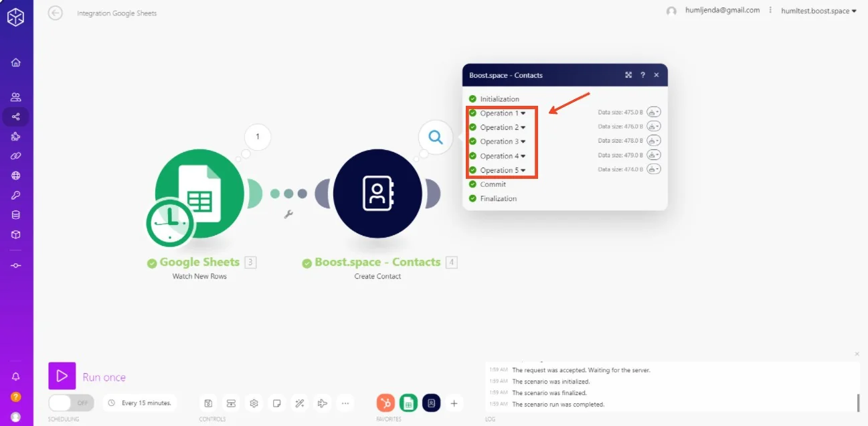
Task: Open the explain flow airplane icon
Action: pos(323,403)
